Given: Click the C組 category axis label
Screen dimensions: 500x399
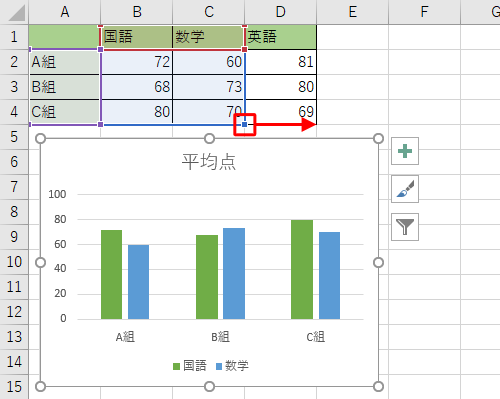Looking at the screenshot, I should pos(315,337).
